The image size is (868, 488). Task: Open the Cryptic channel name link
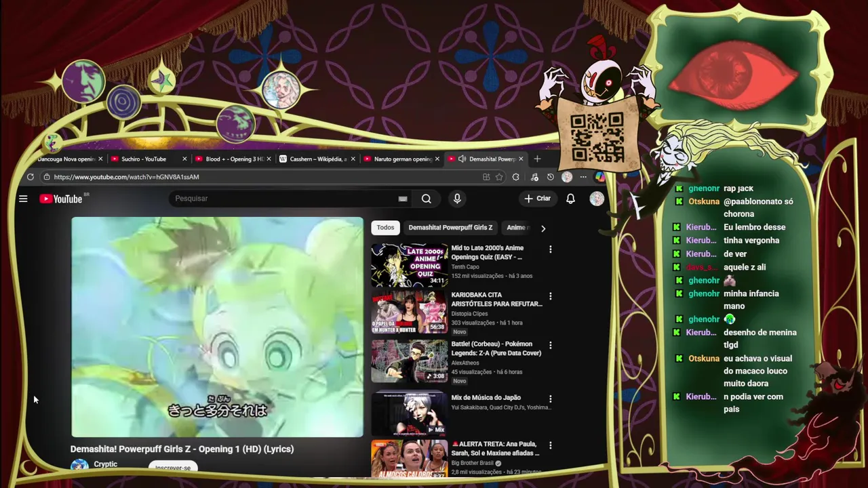106,464
